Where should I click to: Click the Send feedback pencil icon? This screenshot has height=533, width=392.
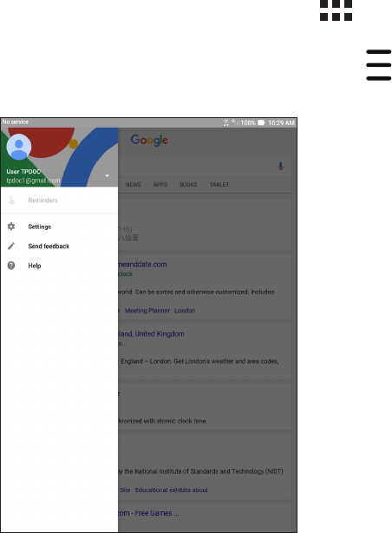click(11, 246)
